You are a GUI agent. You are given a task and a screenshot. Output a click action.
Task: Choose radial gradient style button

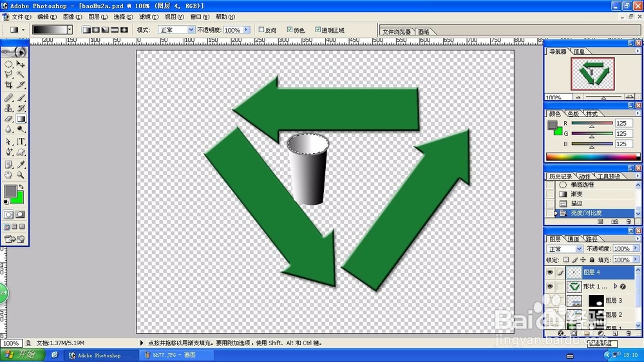pos(96,30)
